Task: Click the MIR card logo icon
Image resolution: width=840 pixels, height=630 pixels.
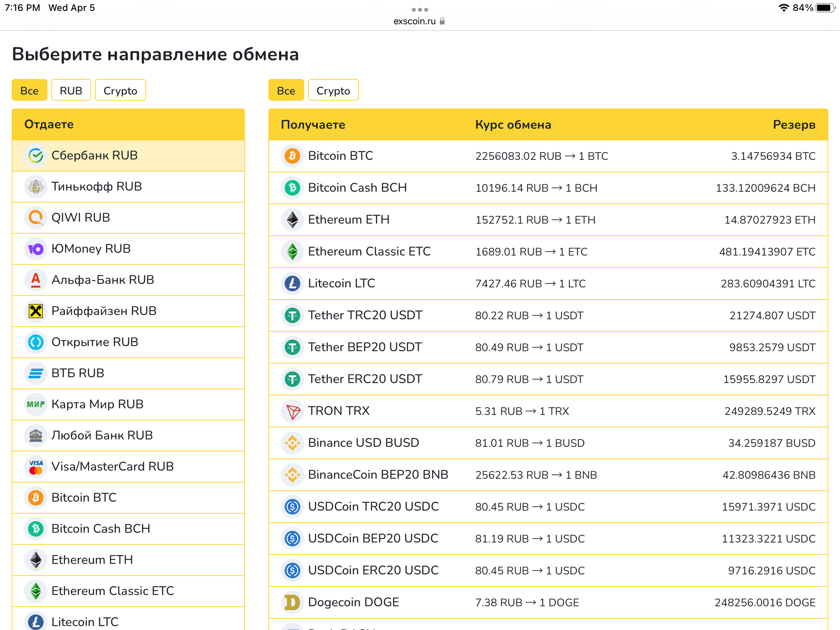Action: (x=36, y=404)
